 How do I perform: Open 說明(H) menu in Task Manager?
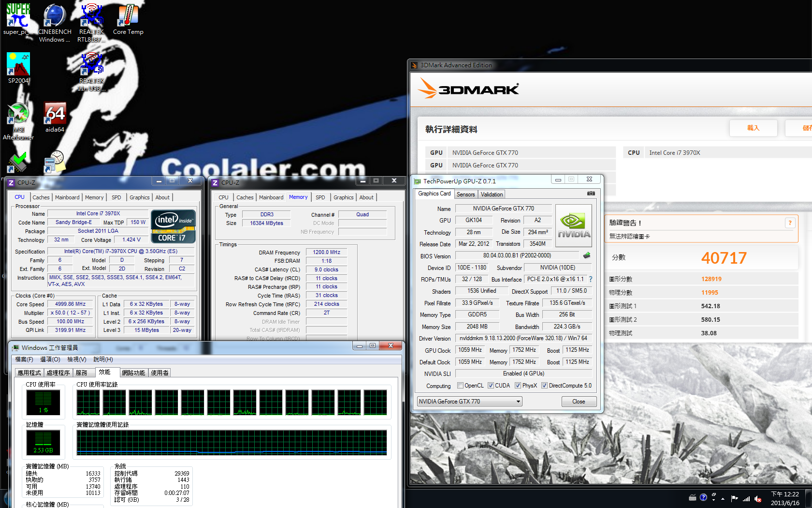point(103,359)
